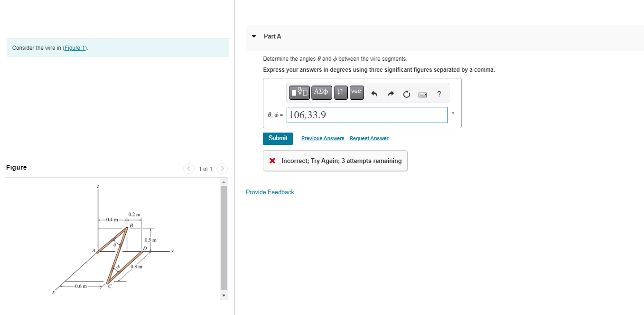Open Previous Answers link

(x=323, y=138)
